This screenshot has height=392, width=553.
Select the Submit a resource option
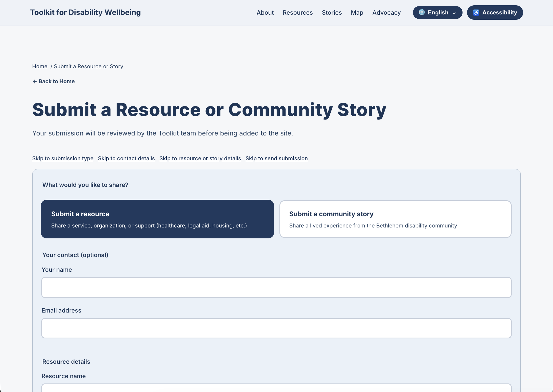(157, 219)
